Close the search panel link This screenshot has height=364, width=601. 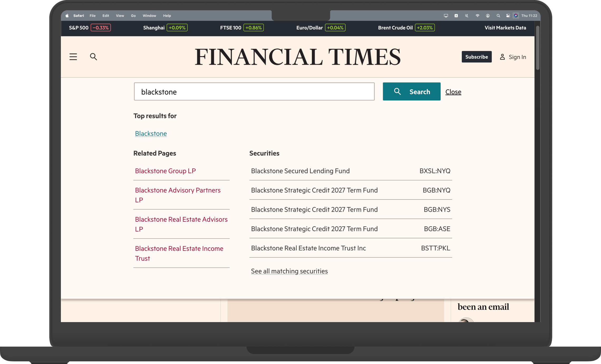[453, 92]
